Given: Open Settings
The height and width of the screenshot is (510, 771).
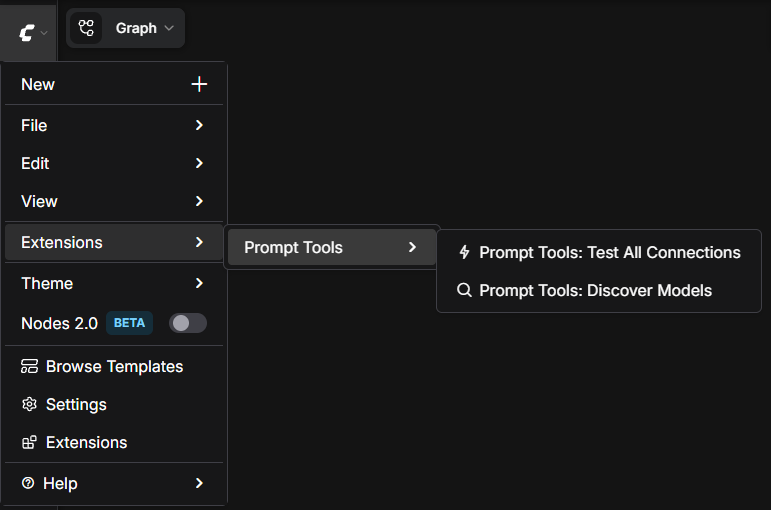Looking at the screenshot, I should click(114, 404).
